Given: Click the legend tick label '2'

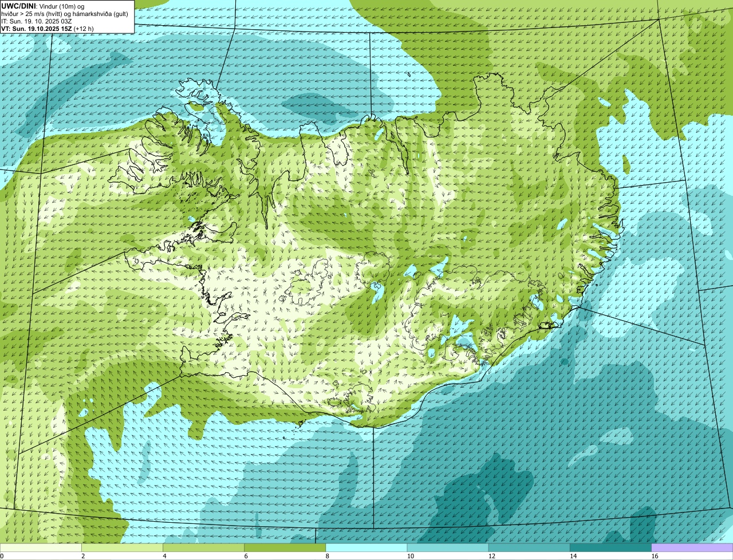Looking at the screenshot, I should (83, 556).
